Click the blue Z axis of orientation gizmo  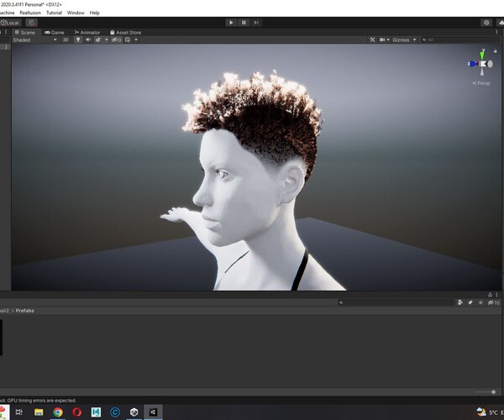(x=473, y=64)
